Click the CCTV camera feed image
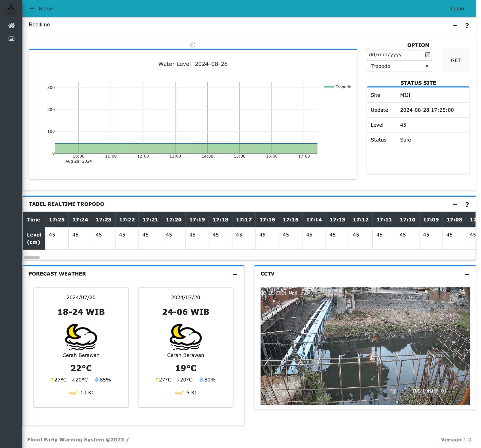This screenshot has width=481, height=448. coord(365,346)
